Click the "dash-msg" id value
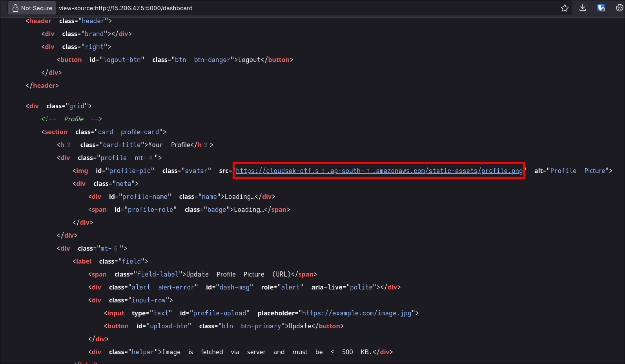The width and height of the screenshot is (625, 364). [234, 287]
